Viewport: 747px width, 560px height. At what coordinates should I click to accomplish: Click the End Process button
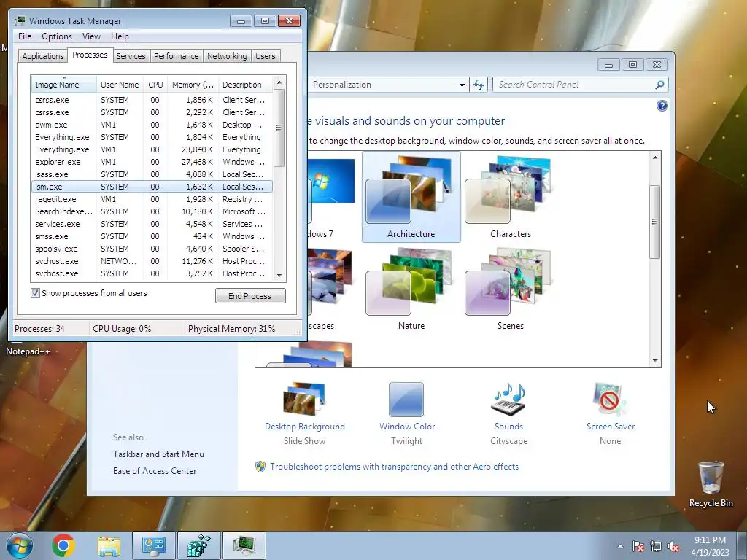point(250,296)
